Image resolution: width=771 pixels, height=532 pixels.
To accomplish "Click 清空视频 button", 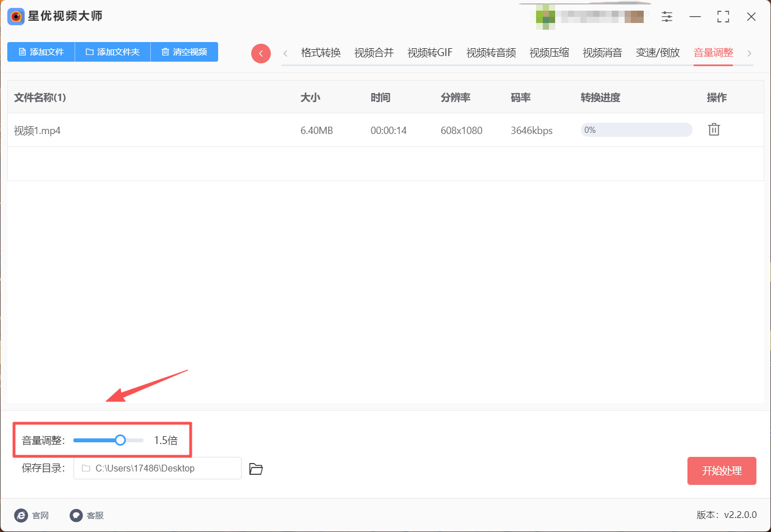I will [184, 52].
